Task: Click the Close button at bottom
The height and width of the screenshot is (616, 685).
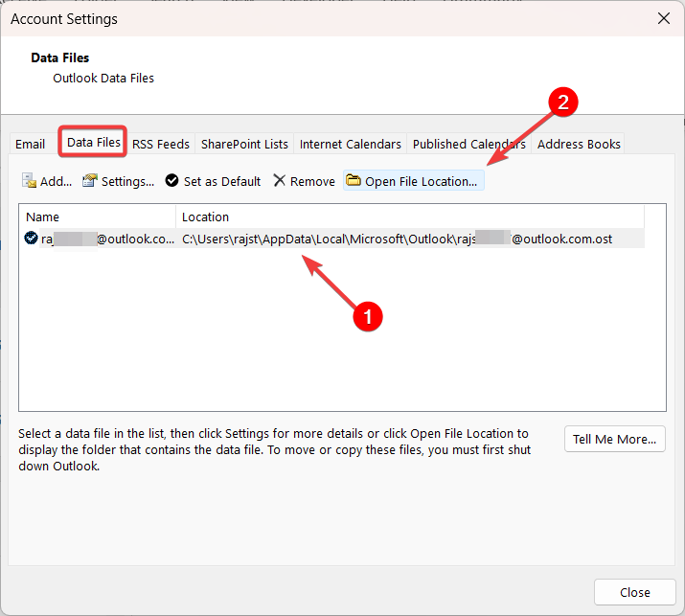Action: 634,592
